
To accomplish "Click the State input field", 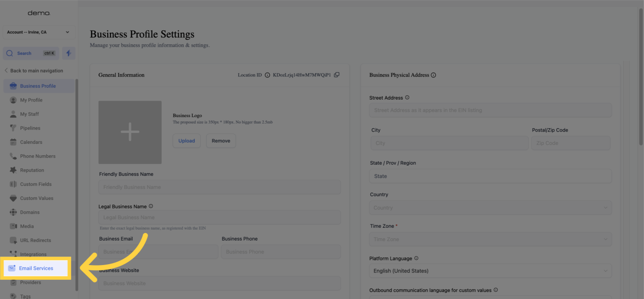I will [491, 176].
